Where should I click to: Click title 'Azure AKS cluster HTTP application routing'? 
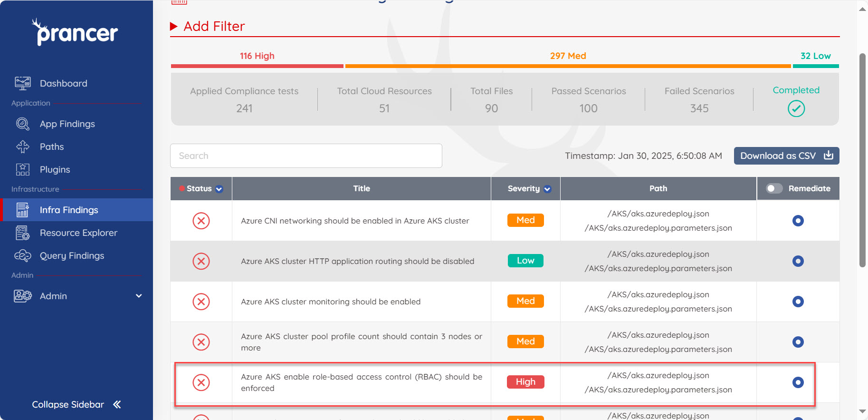[x=357, y=261]
